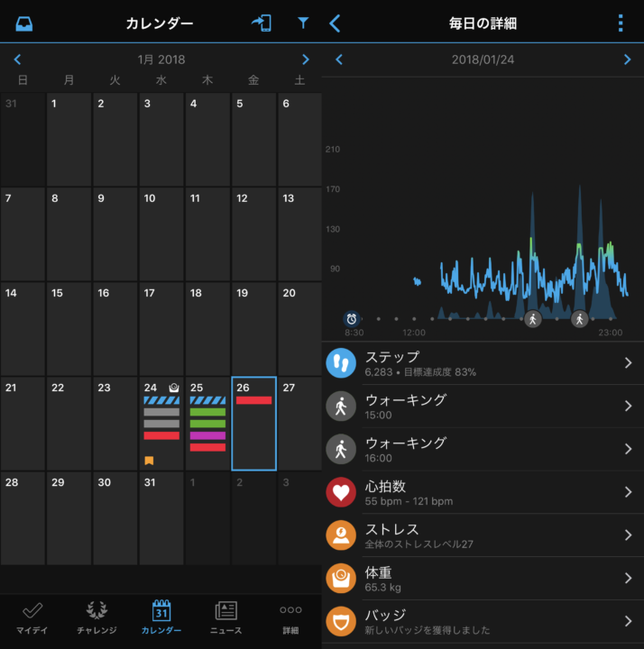Tap the orange badge shield icon
644x649 pixels.
click(x=341, y=621)
